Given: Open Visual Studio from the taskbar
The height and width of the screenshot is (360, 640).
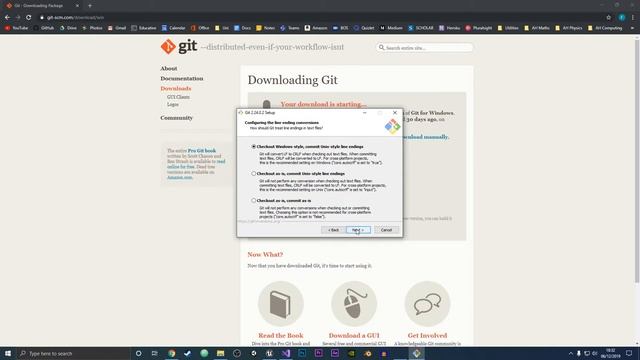Looking at the screenshot, I should pos(286,353).
